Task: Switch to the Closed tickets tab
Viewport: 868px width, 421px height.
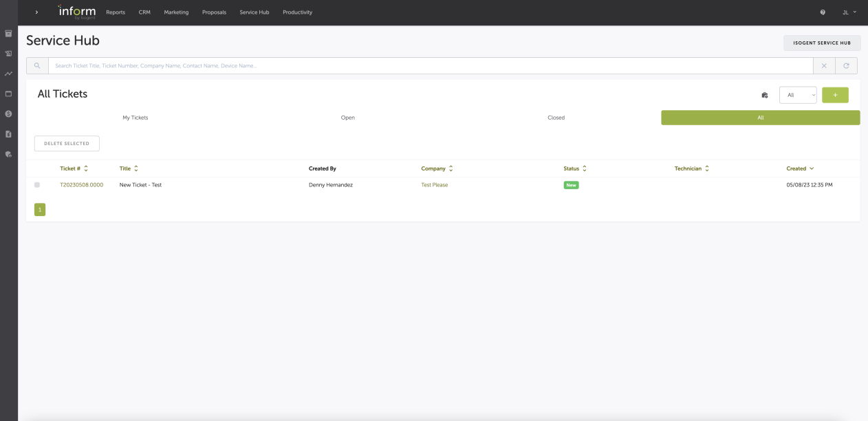Action: coord(556,118)
